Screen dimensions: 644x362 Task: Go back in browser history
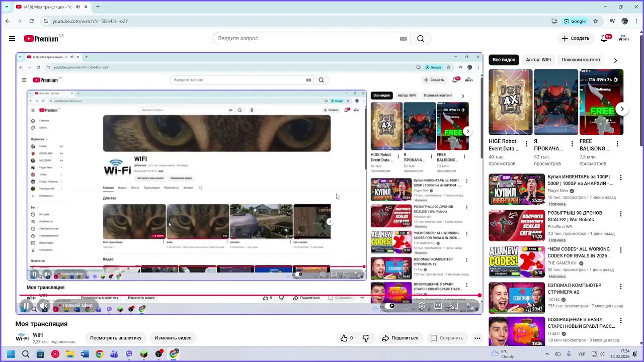click(x=8, y=21)
